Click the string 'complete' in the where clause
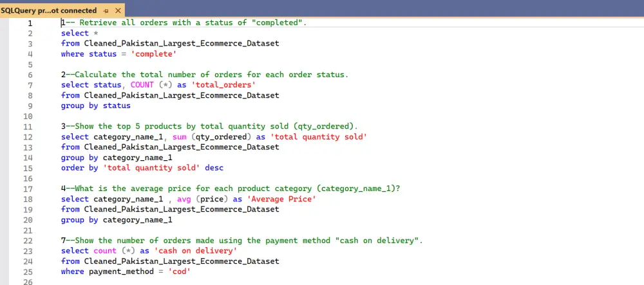Image resolution: width=644 pixels, height=285 pixels. coord(154,54)
